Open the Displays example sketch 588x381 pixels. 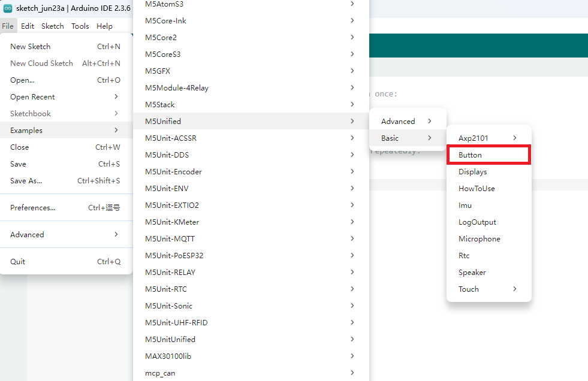click(489, 171)
